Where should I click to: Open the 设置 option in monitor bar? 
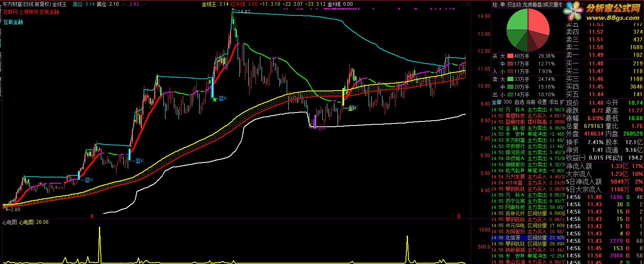click(542, 102)
